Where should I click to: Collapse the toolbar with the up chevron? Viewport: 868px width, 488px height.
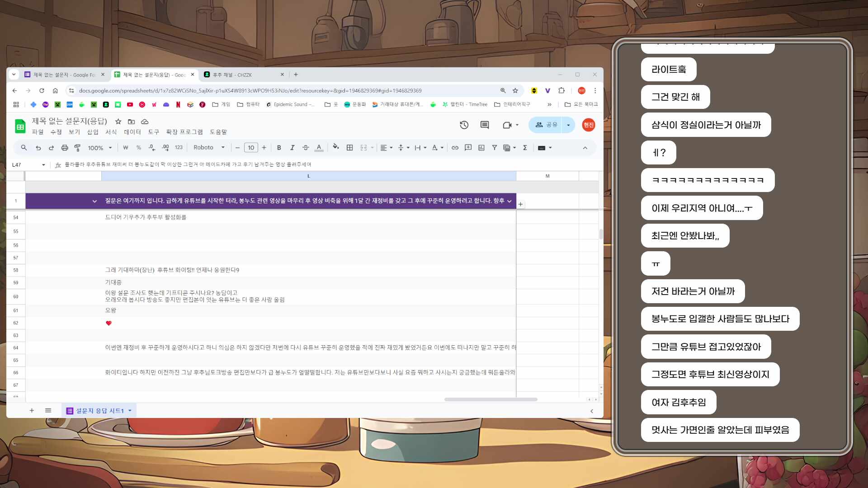(585, 148)
